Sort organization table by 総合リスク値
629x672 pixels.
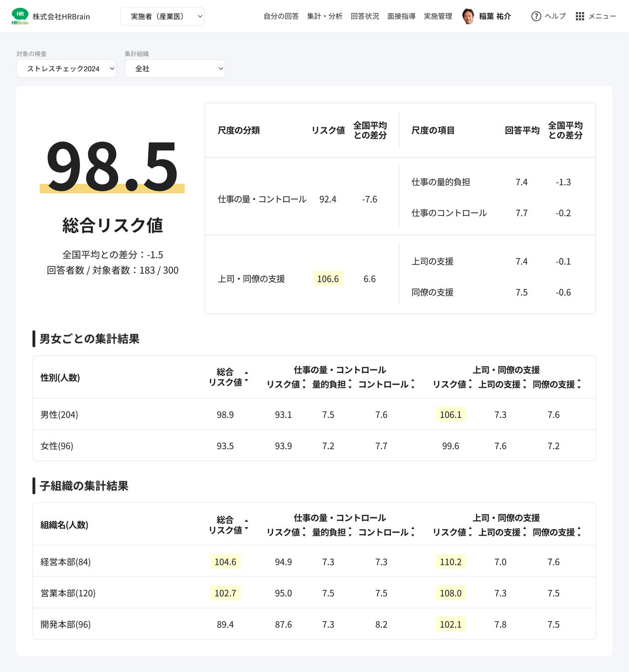(x=246, y=525)
